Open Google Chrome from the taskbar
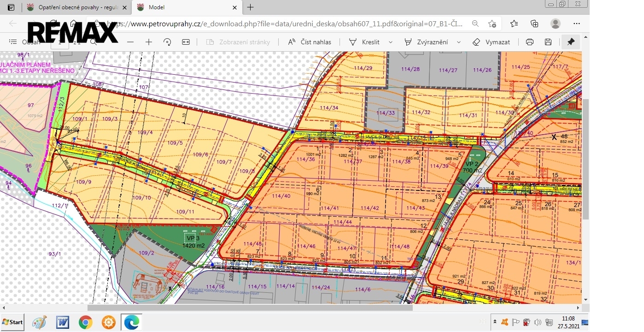 85,322
